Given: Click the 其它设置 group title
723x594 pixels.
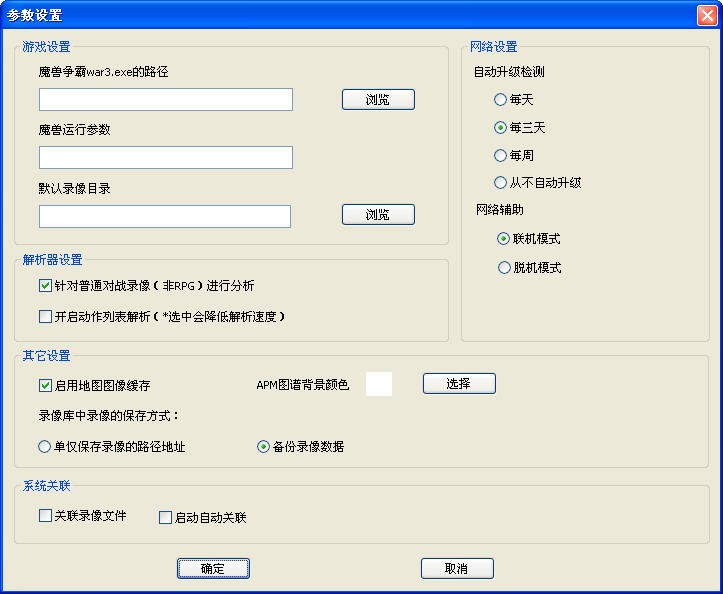Looking at the screenshot, I should 46,356.
